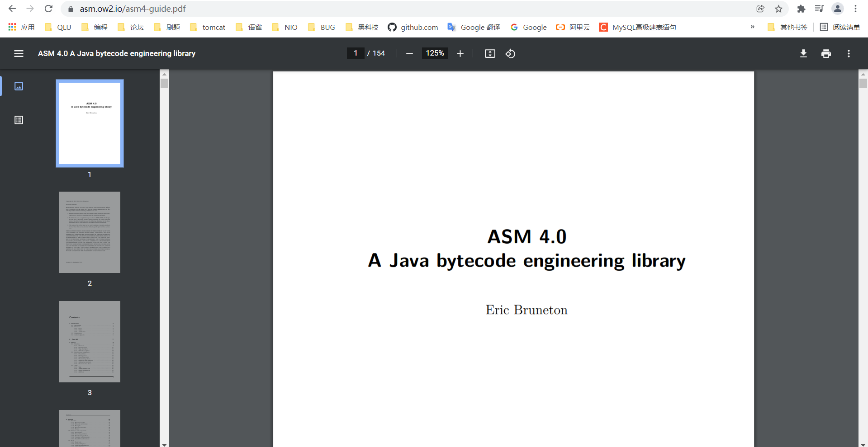Select page 1 thumbnail
This screenshot has width=868, height=447.
[x=90, y=123]
